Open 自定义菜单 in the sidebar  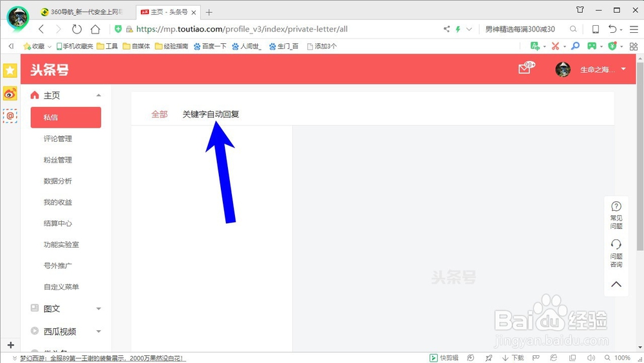[x=61, y=287]
